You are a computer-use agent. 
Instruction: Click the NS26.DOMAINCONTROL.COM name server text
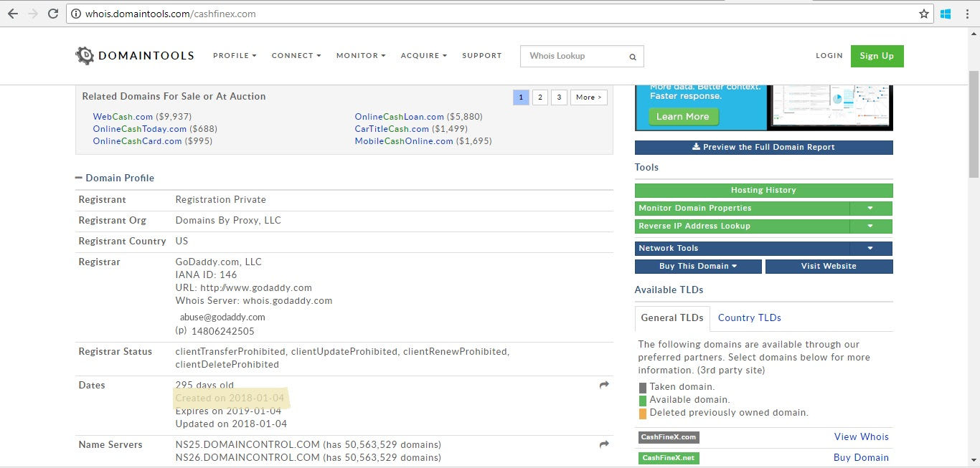(x=248, y=457)
